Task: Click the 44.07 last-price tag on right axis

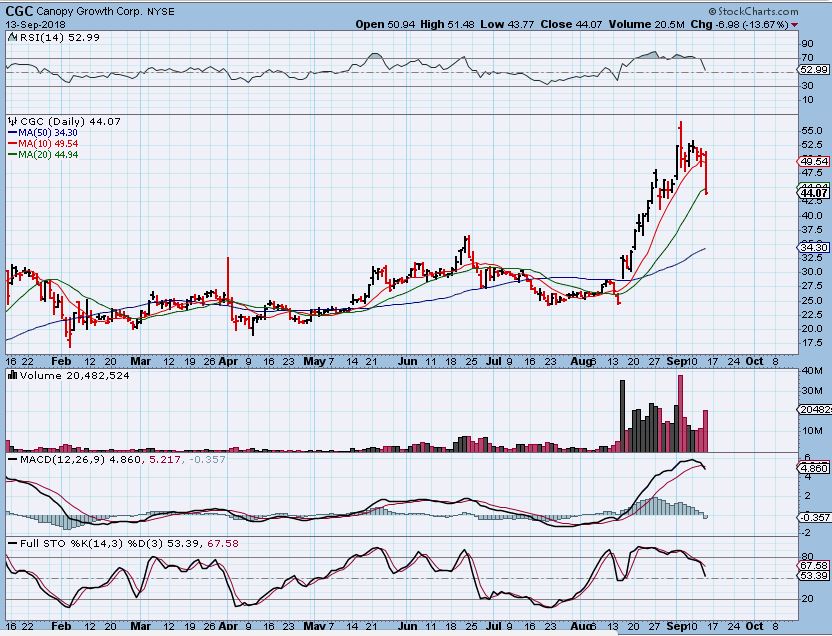Action: [814, 193]
